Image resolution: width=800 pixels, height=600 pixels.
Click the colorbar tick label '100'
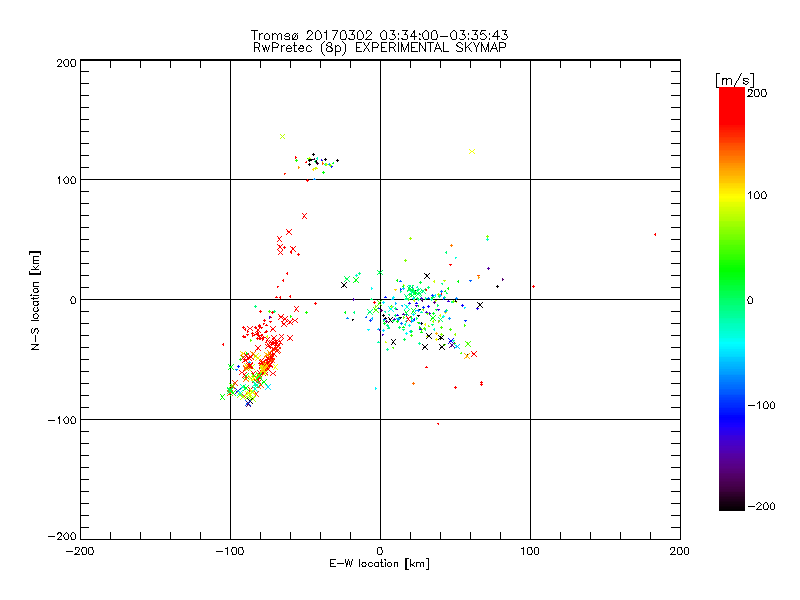click(x=757, y=195)
